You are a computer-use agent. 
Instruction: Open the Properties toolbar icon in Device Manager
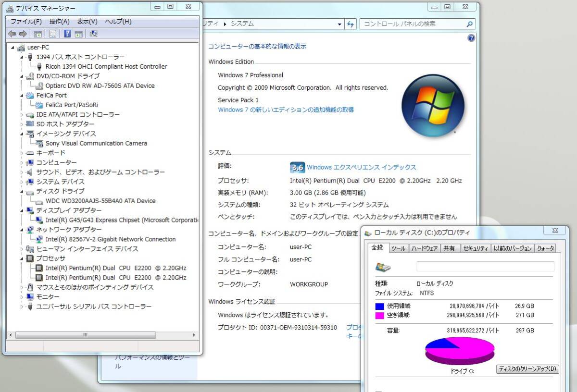[x=52, y=34]
